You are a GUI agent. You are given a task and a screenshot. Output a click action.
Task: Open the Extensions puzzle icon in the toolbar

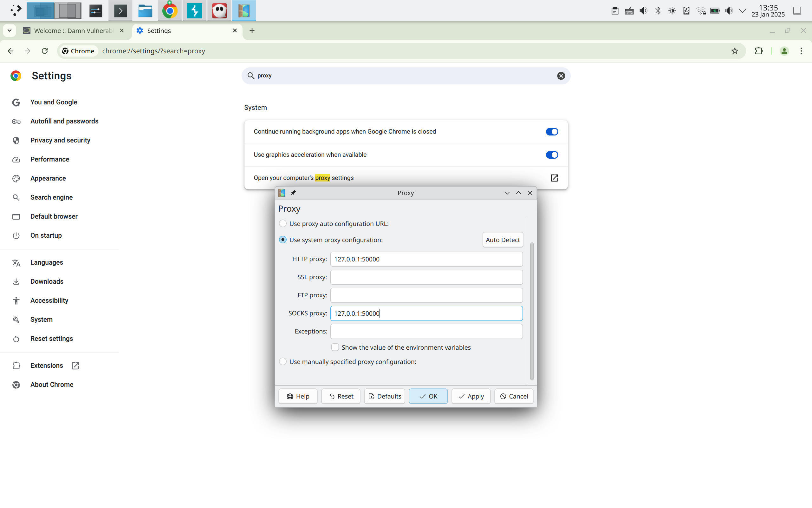click(759, 51)
